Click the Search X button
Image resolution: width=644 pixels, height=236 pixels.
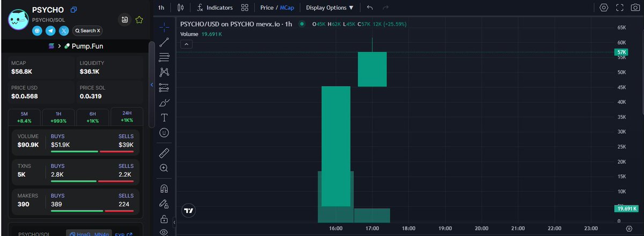[x=89, y=31]
